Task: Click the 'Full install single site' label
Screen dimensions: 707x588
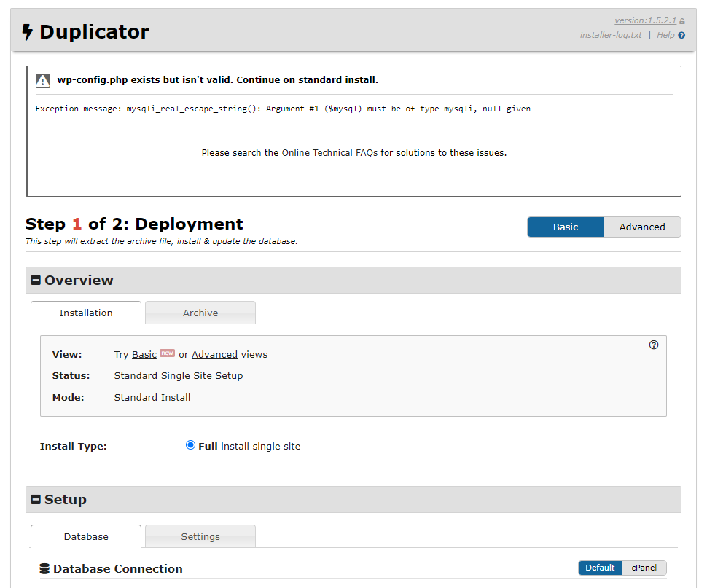Action: point(249,446)
